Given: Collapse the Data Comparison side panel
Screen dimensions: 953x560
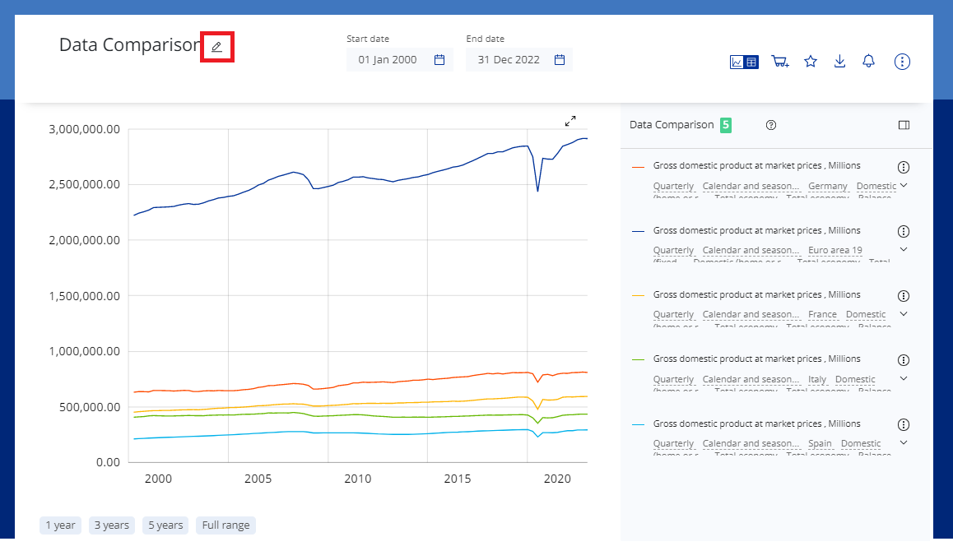Looking at the screenshot, I should 904,125.
